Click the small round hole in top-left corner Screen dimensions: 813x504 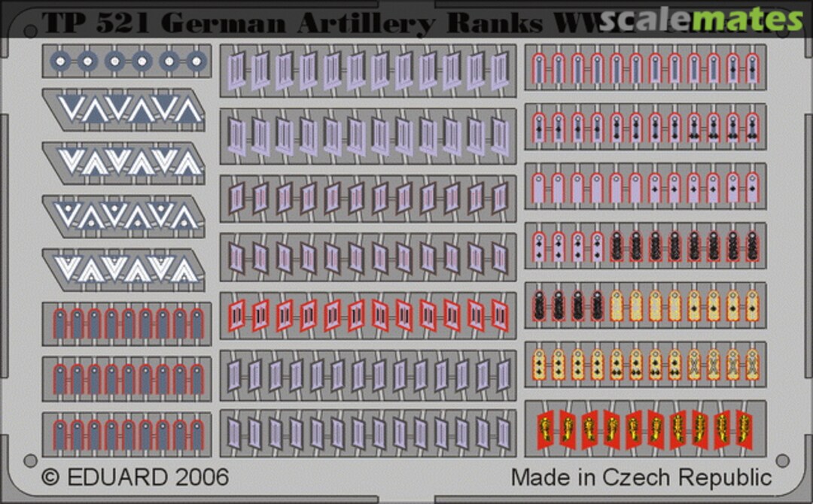(x=30, y=32)
